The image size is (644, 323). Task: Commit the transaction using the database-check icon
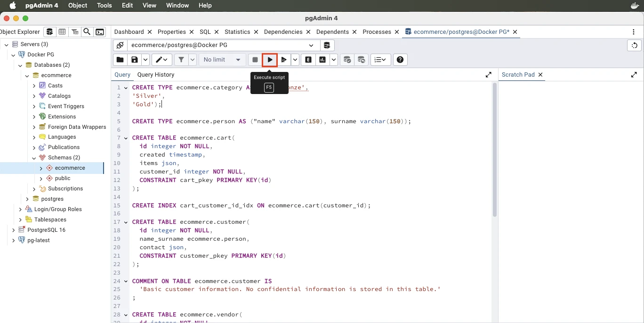347,60
